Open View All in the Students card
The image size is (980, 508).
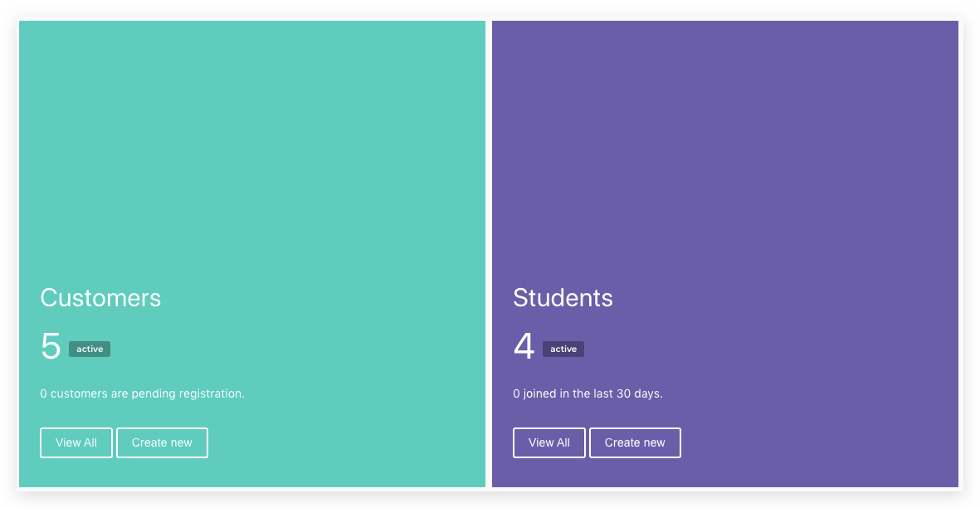(x=549, y=442)
